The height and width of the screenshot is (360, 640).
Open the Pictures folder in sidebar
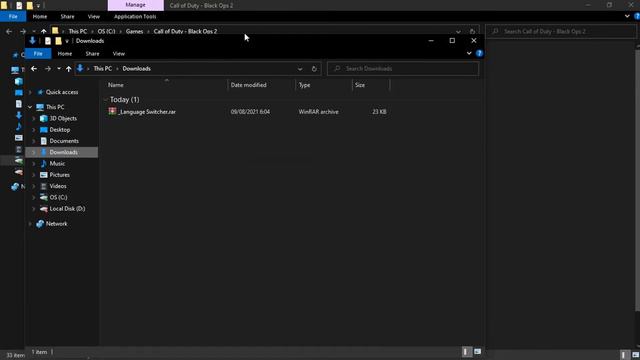tap(60, 175)
